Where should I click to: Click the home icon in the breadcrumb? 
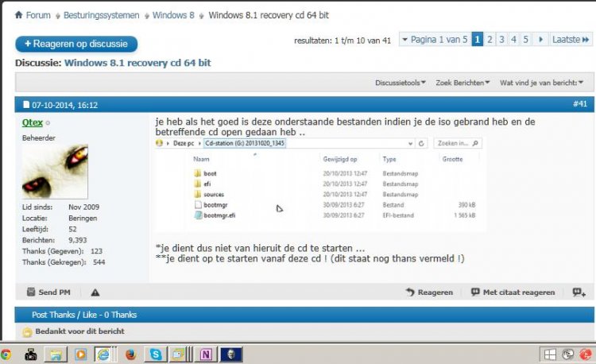point(18,15)
